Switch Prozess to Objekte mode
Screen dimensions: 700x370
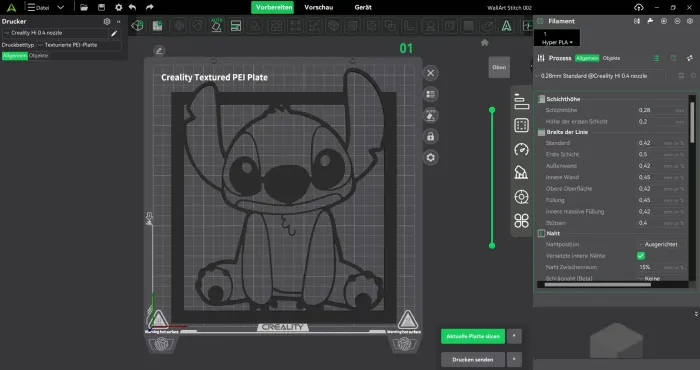point(611,58)
